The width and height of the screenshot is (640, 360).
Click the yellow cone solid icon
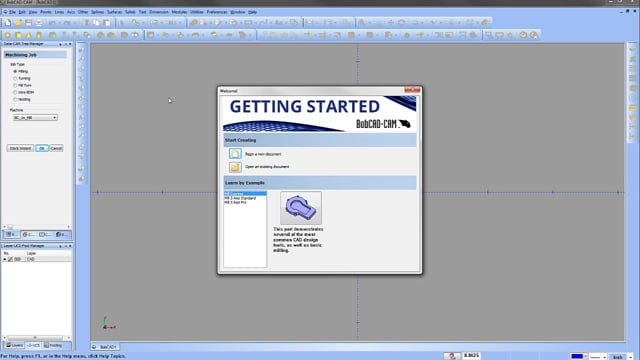pyautogui.click(x=29, y=36)
